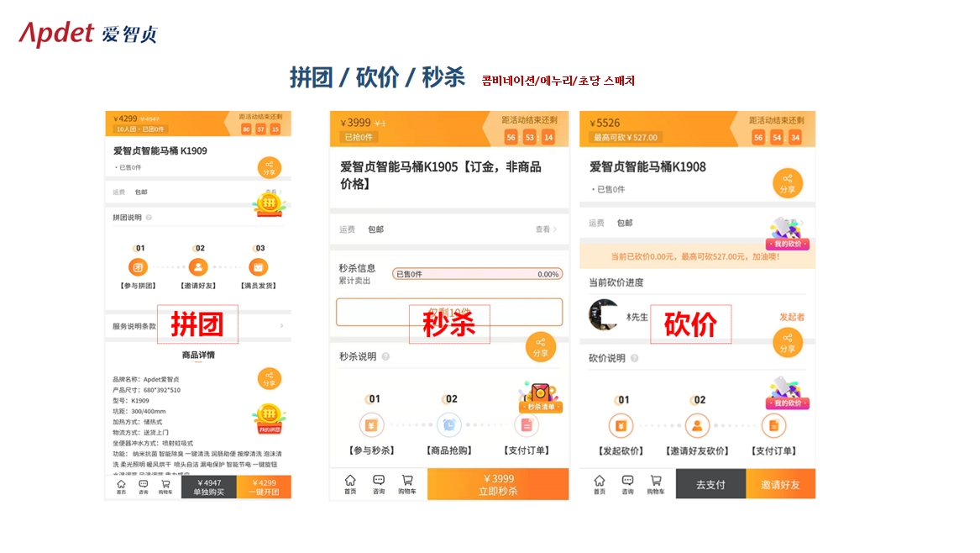Viewport: 980px width, 553px height.
Task: Click the 拼团 / 砍价 / 秒杀 slide heading
Action: (x=378, y=77)
